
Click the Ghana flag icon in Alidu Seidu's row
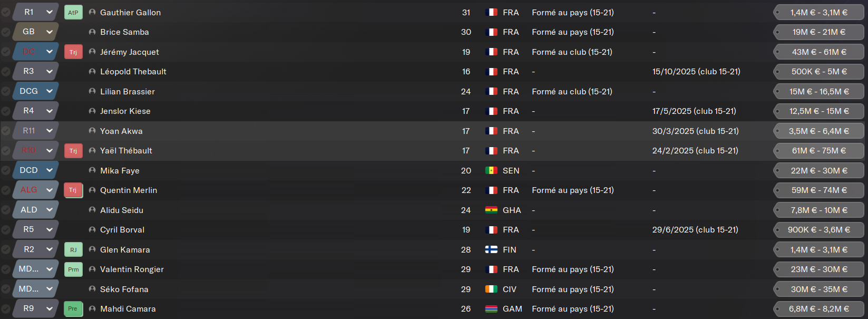click(x=491, y=210)
